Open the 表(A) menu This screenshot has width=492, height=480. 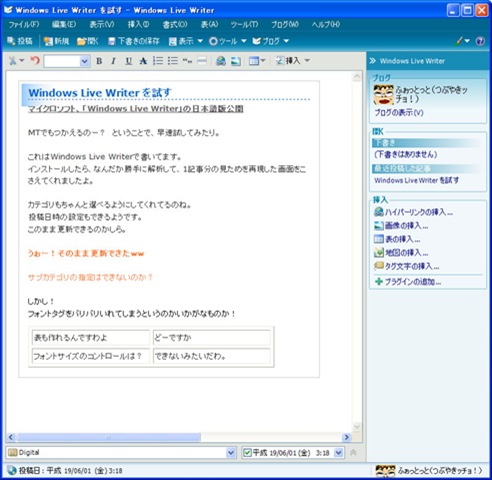pos(209,24)
